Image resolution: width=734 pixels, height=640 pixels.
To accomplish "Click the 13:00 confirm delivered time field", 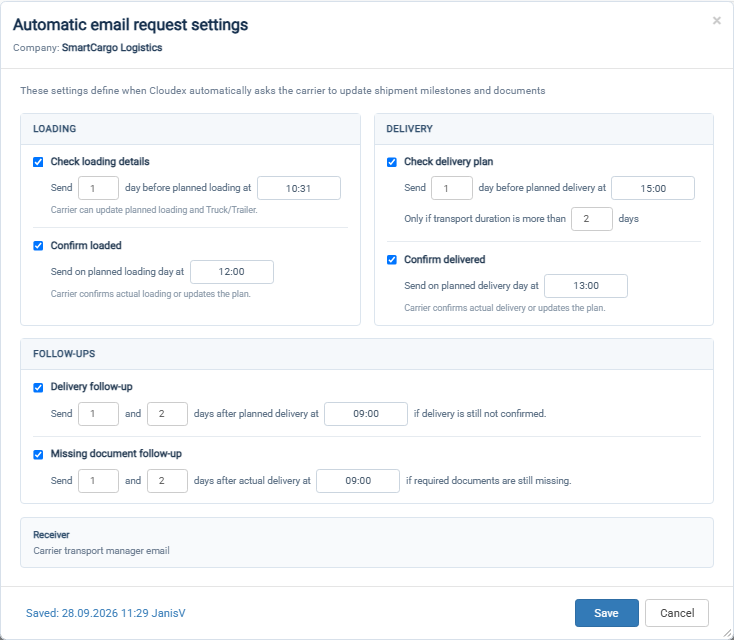I will [586, 286].
